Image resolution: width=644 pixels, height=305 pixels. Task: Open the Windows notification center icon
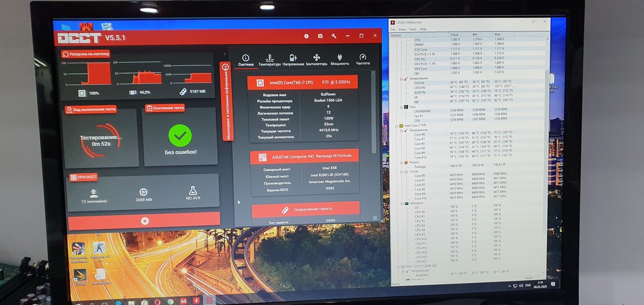click(x=552, y=284)
